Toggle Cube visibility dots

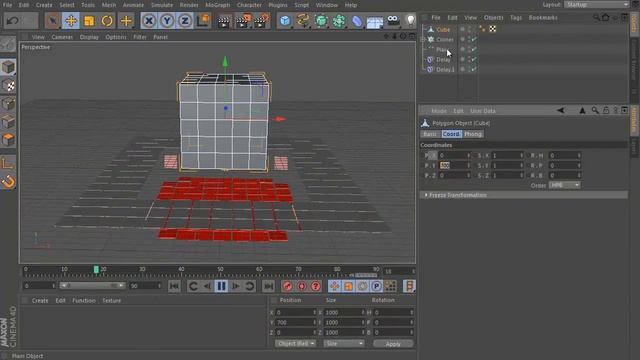(x=469, y=29)
